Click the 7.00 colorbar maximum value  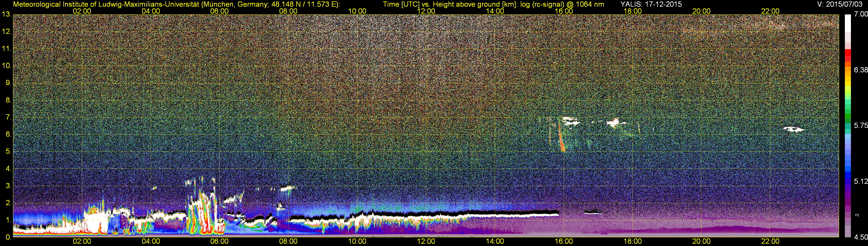point(860,14)
